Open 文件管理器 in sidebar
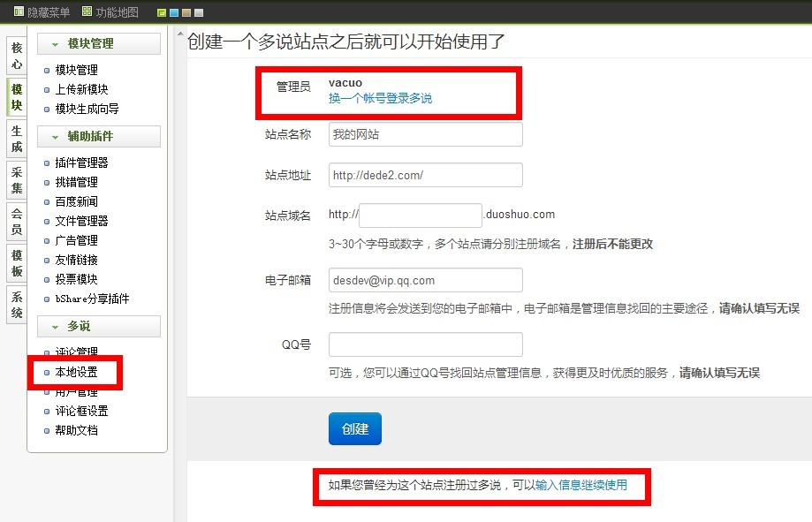 [81, 221]
